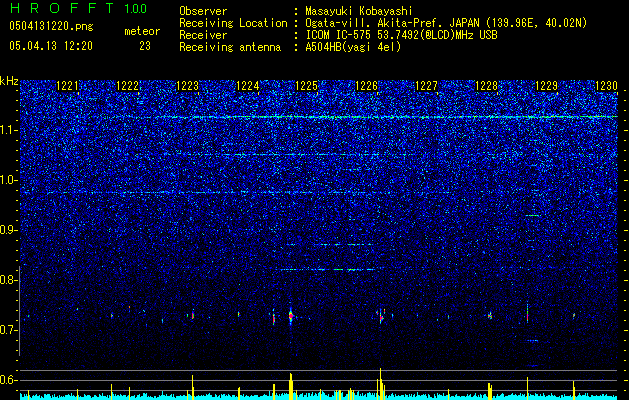Click the antenna A504HB(yagi 4el) text
The image size is (629, 400).
(353, 47)
